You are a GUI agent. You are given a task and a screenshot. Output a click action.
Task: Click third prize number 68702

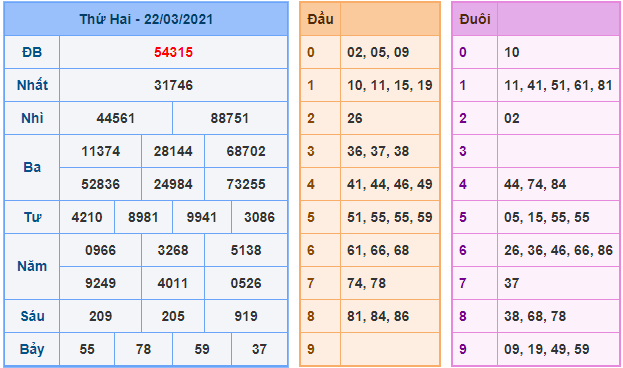click(246, 151)
